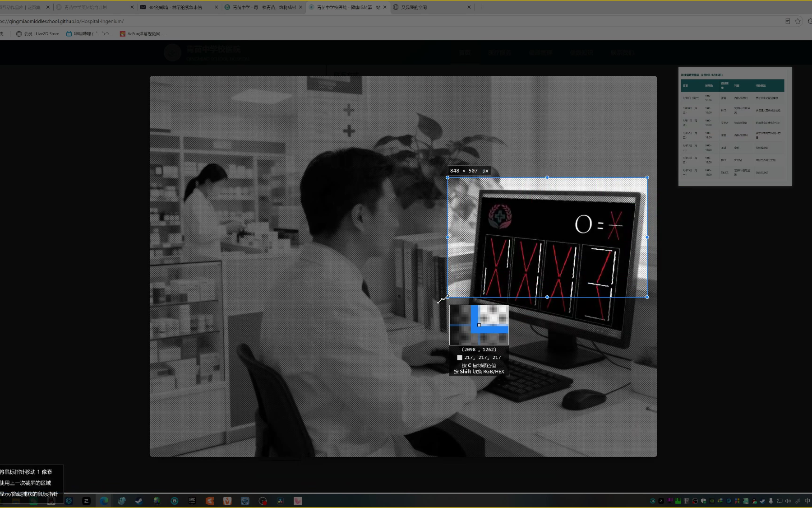Open the AcFun弹幕视频网 bookmark
Screen dimensions: 812x508
point(143,34)
